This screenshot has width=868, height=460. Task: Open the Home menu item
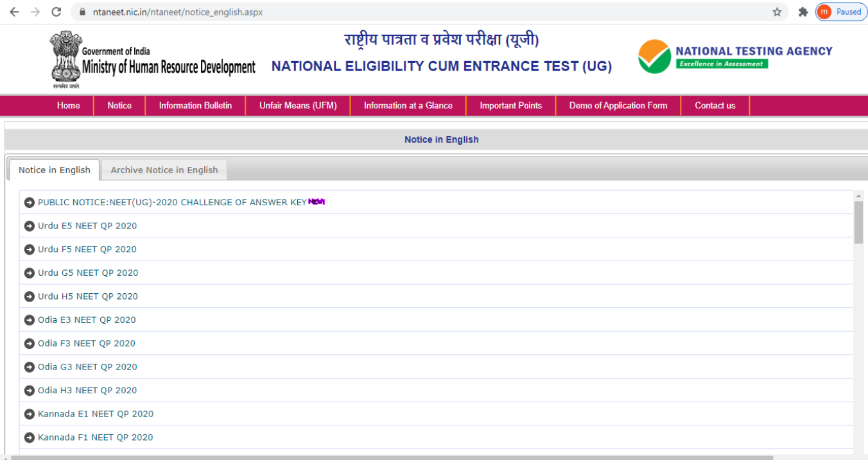(x=69, y=106)
